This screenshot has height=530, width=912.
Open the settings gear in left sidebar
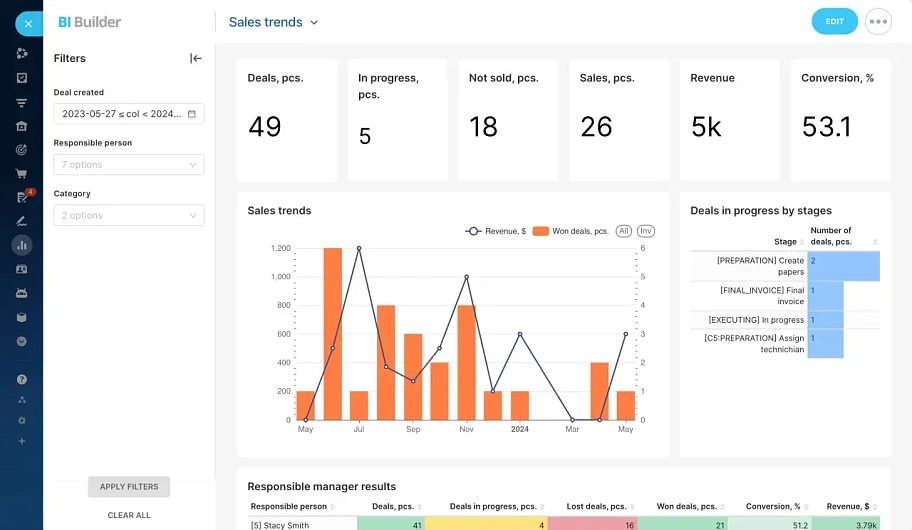21,421
